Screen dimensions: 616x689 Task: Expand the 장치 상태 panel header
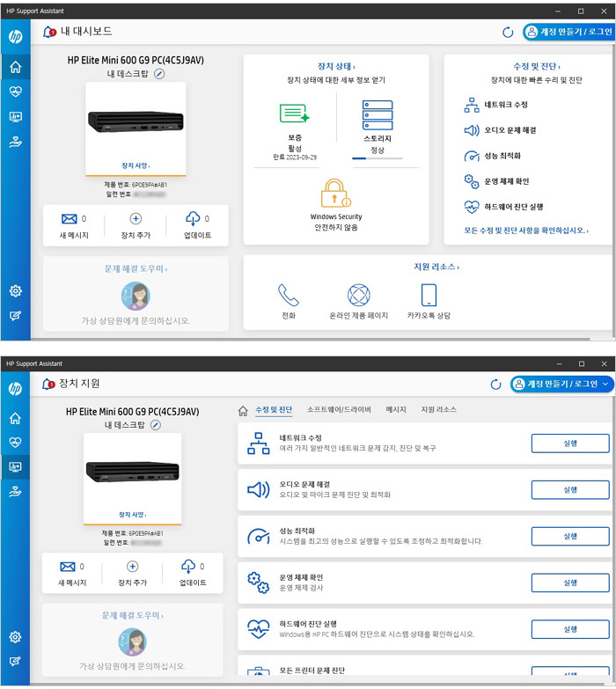tap(336, 66)
